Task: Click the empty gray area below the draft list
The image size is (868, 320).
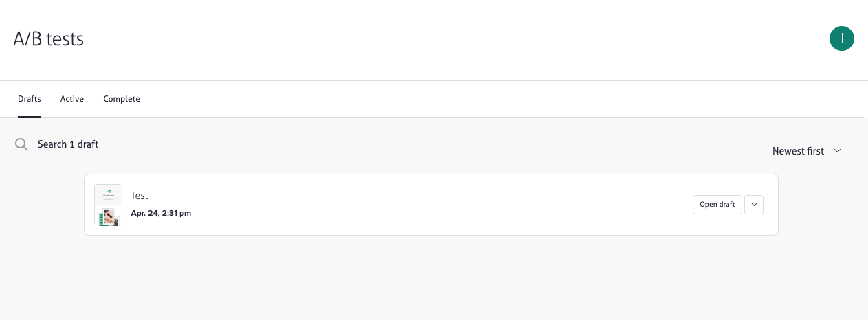Action: [433, 278]
